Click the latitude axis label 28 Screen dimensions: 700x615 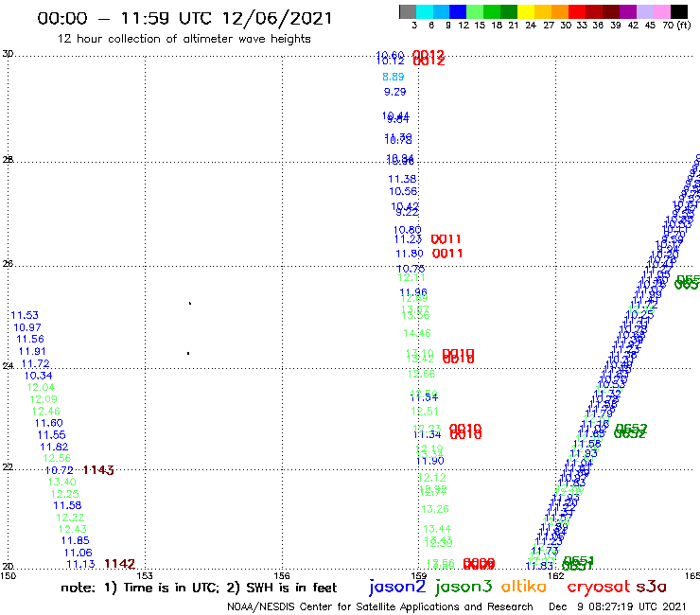click(8, 160)
